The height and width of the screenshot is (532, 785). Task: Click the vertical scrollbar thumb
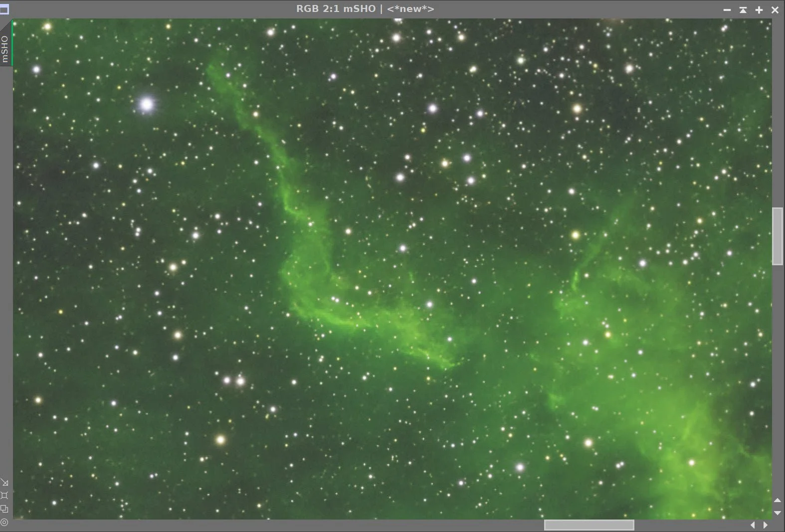[x=778, y=236]
